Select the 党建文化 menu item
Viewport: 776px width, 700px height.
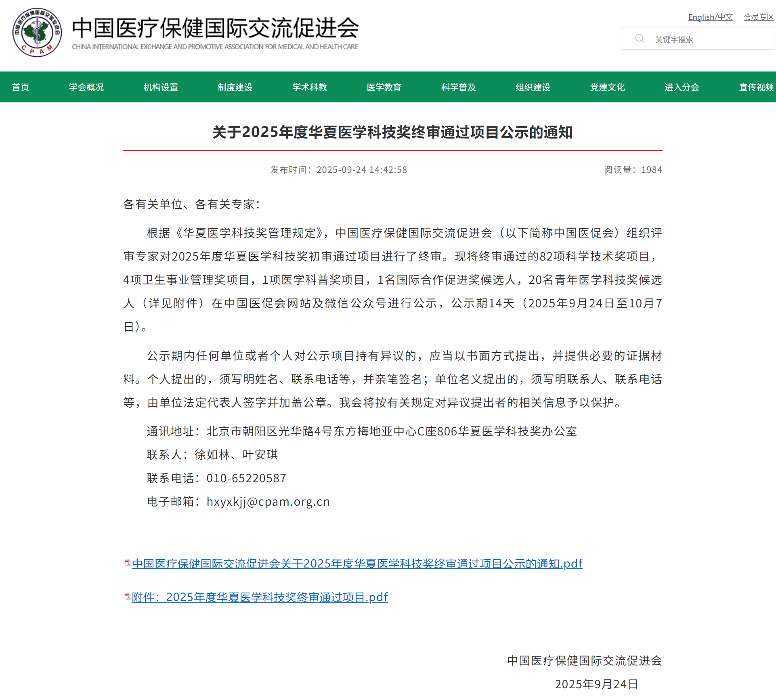(607, 87)
